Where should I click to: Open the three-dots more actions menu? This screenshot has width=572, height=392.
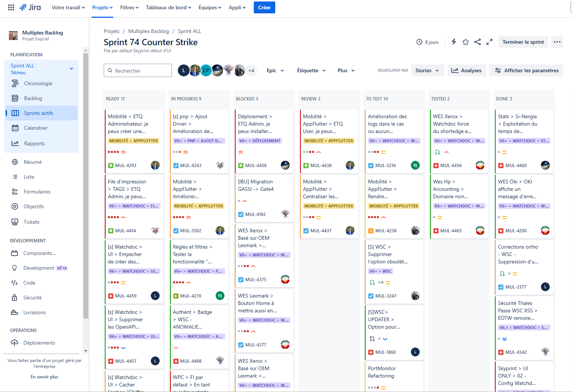point(557,42)
